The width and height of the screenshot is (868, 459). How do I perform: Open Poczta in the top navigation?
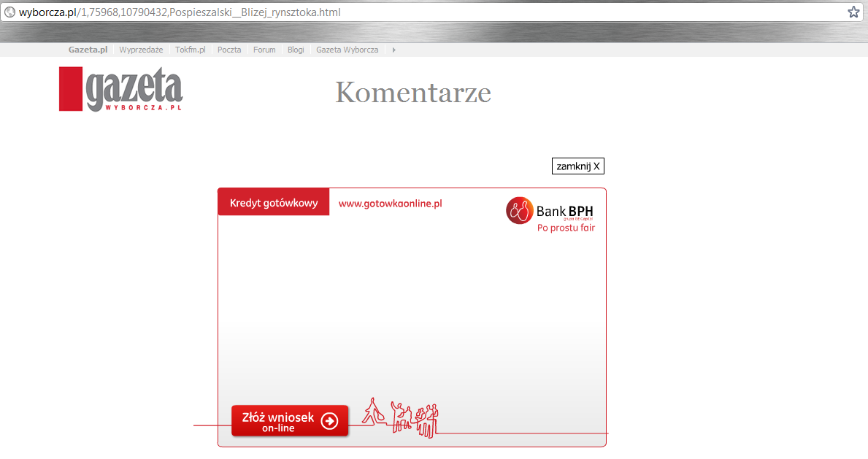(x=229, y=50)
